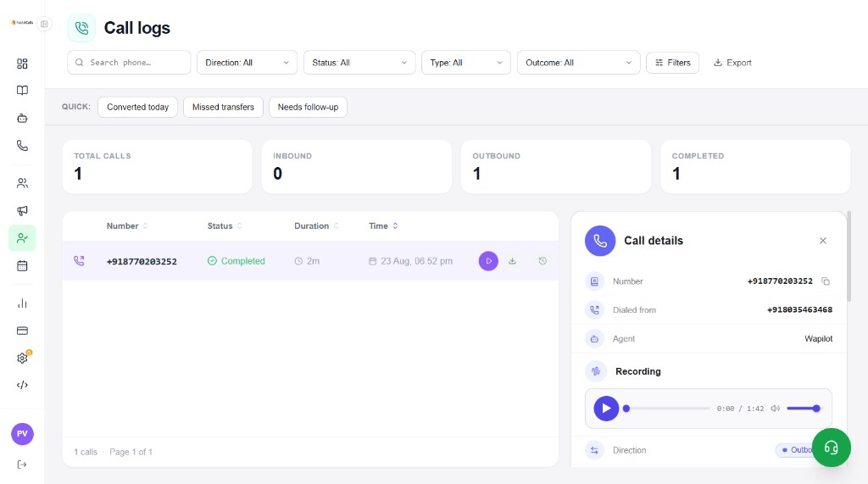Apply the Needs follow-up quick filter
The height and width of the screenshot is (484, 868).
point(308,107)
